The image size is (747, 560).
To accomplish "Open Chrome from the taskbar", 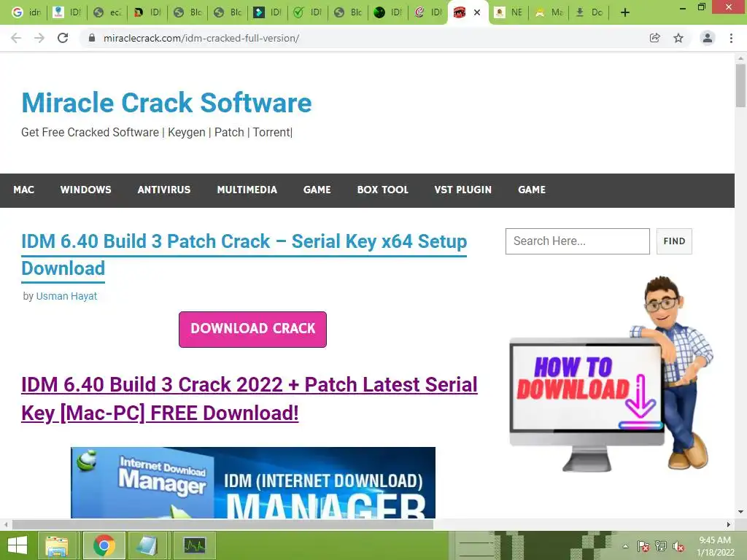I will click(104, 545).
